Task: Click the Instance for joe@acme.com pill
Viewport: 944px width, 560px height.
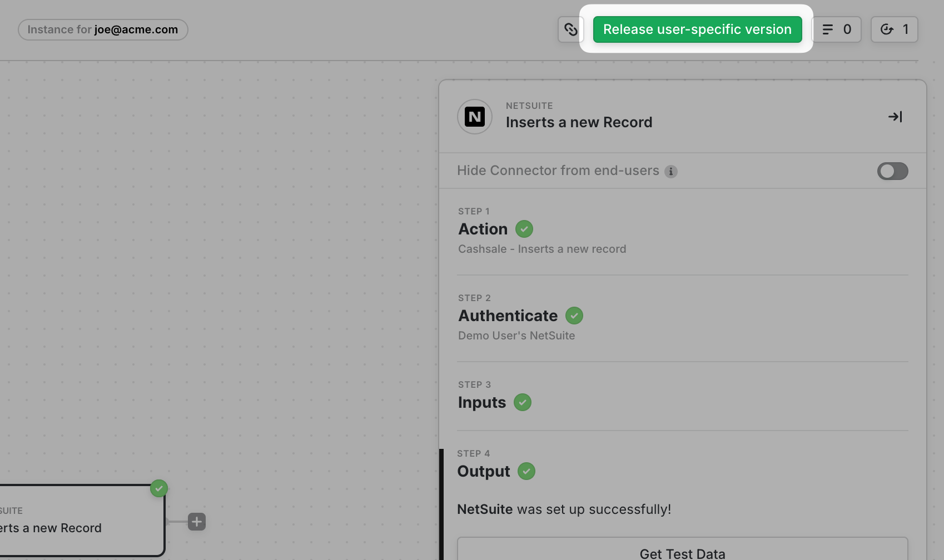Action: pyautogui.click(x=103, y=29)
